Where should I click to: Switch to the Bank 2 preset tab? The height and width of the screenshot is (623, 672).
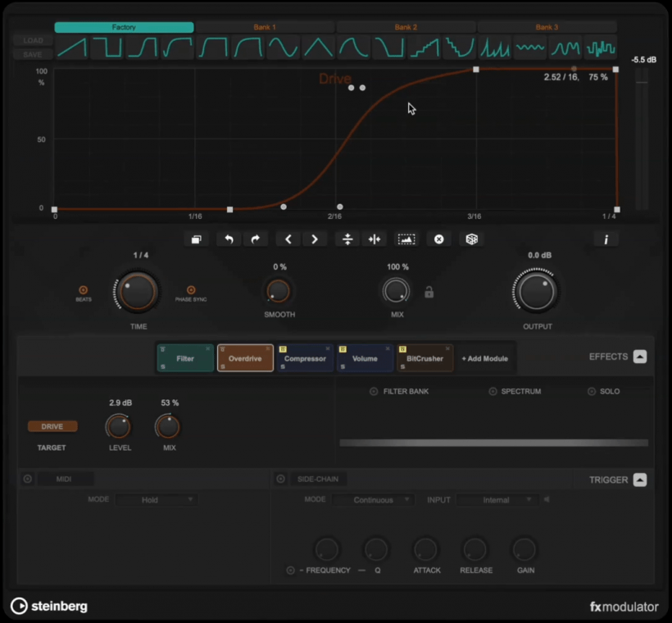click(406, 26)
